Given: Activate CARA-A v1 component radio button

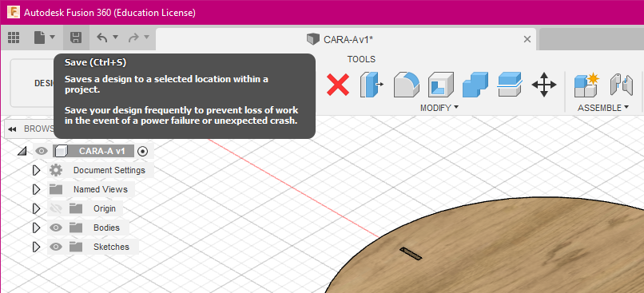Looking at the screenshot, I should tap(142, 151).
